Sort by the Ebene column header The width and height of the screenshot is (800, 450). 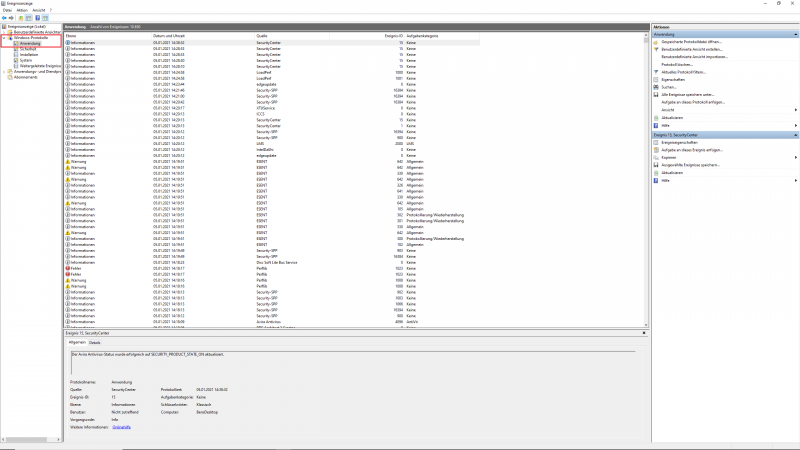coord(108,36)
